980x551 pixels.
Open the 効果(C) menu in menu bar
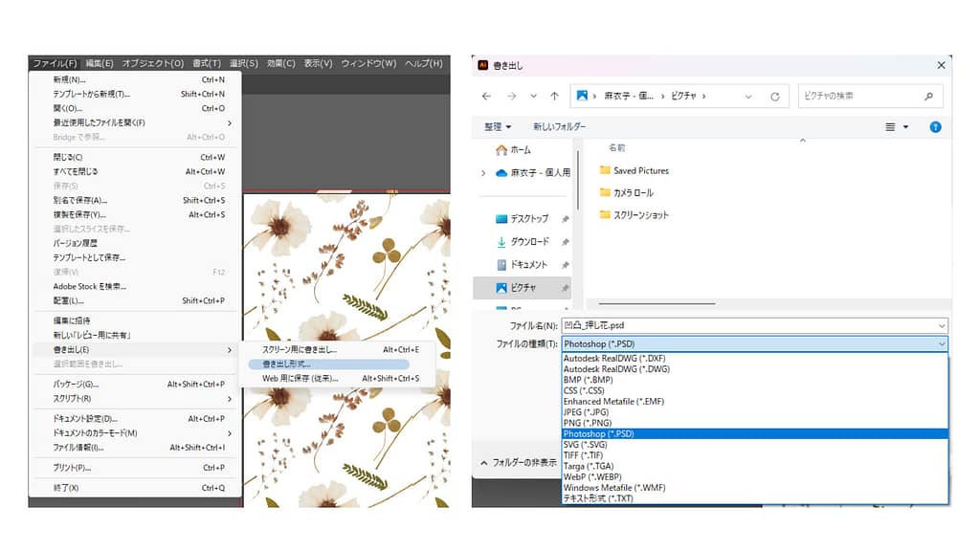click(280, 63)
